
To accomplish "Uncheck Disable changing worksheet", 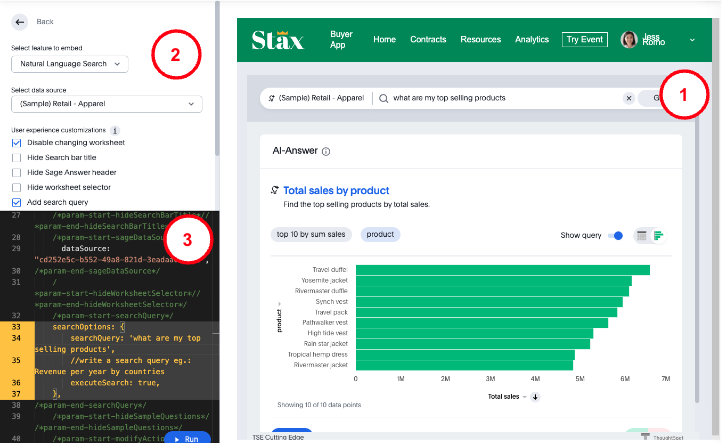I will [17, 143].
